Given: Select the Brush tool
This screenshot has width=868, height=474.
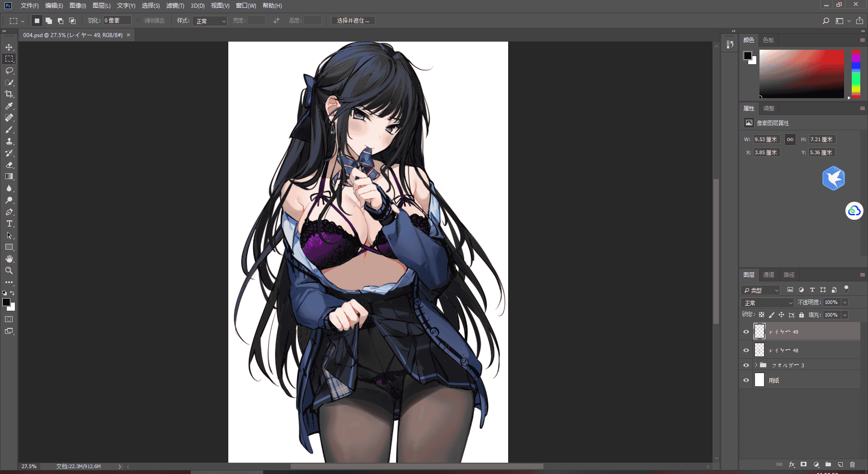Looking at the screenshot, I should pyautogui.click(x=9, y=129).
